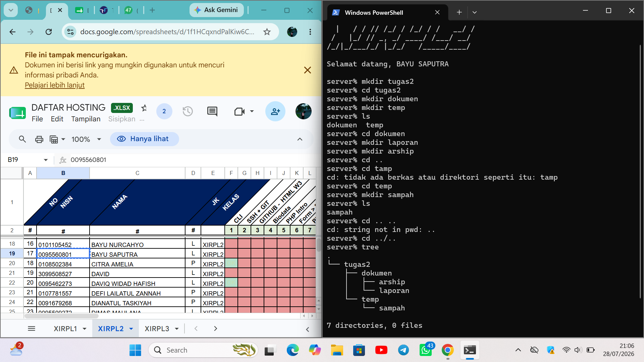The width and height of the screenshot is (644, 362).
Task: Click the print icon
Action: (x=39, y=139)
